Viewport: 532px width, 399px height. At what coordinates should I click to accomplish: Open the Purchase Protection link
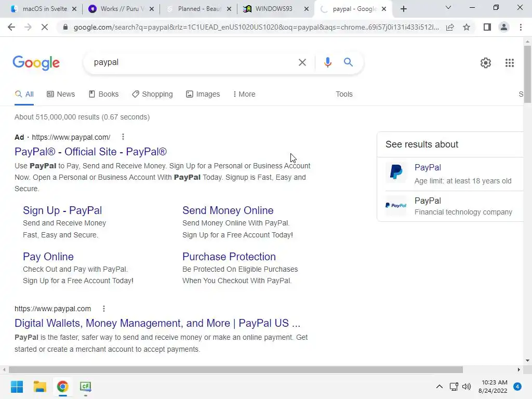(x=229, y=257)
